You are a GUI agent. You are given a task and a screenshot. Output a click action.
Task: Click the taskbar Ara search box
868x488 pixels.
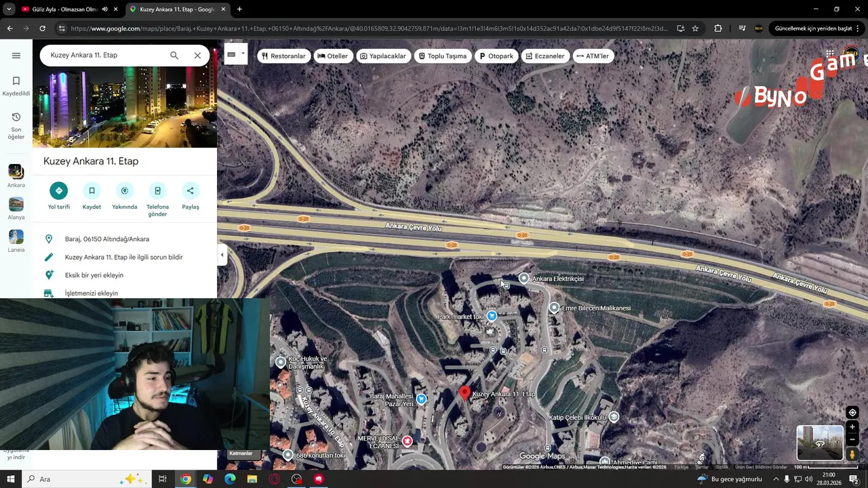tap(87, 479)
